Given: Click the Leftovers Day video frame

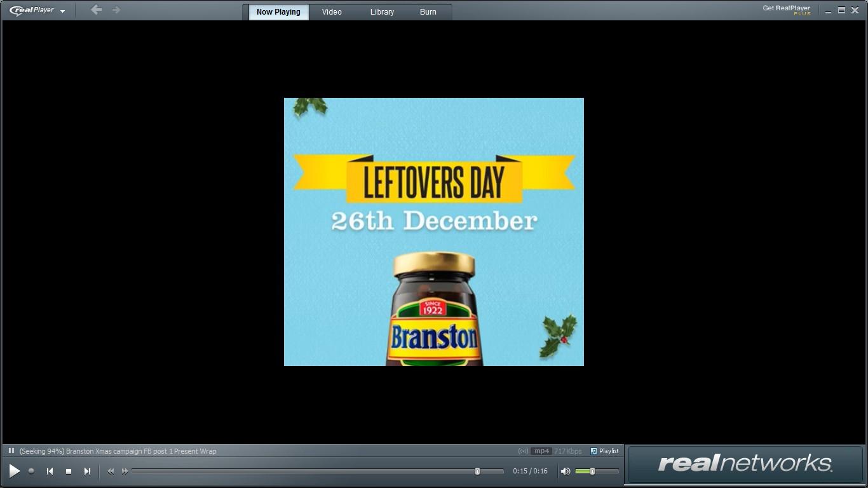Looking at the screenshot, I should point(434,232).
